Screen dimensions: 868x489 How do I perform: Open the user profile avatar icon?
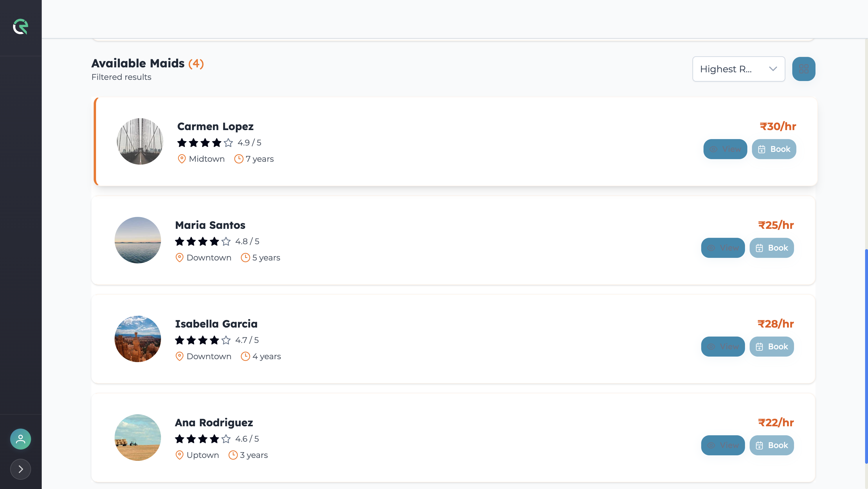coord(21,439)
